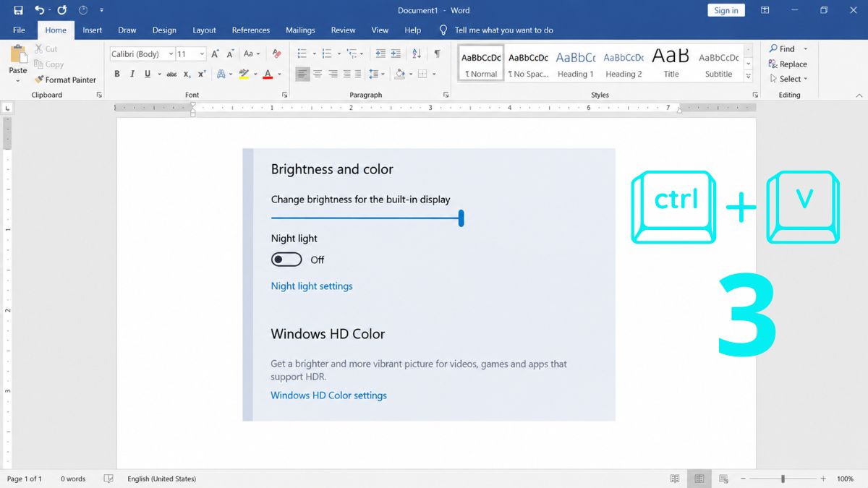The width and height of the screenshot is (868, 488).
Task: Apply the Heading 1 style
Action: (x=575, y=65)
